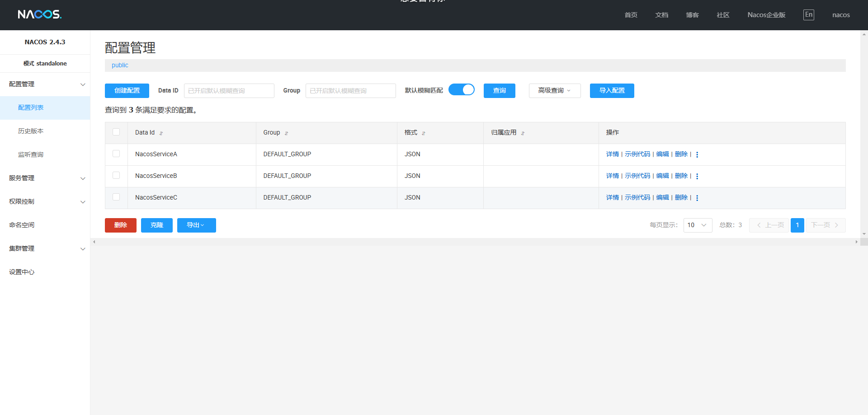
Task: Click the vertical scrollbar down arrow
Action: (864, 234)
